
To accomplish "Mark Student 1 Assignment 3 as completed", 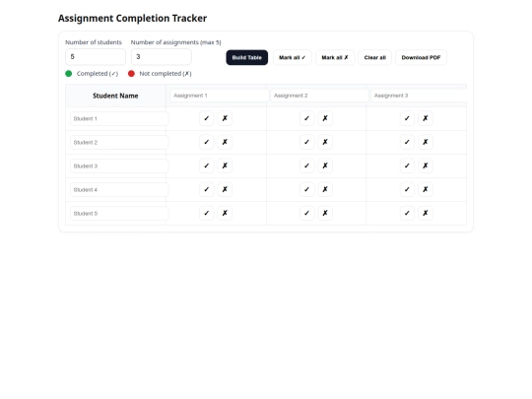I will pos(407,118).
